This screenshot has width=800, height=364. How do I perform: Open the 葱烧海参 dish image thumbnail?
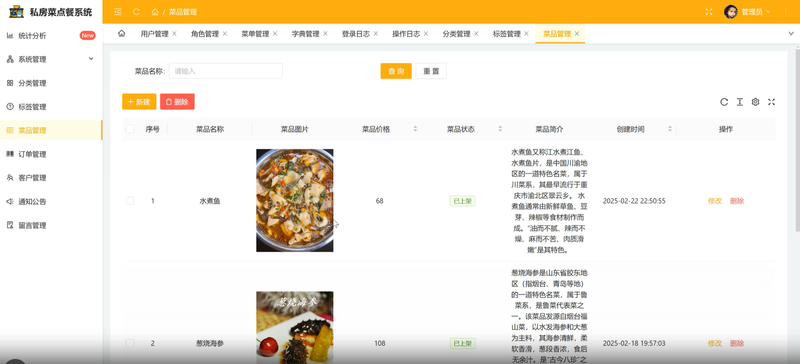coord(295,327)
